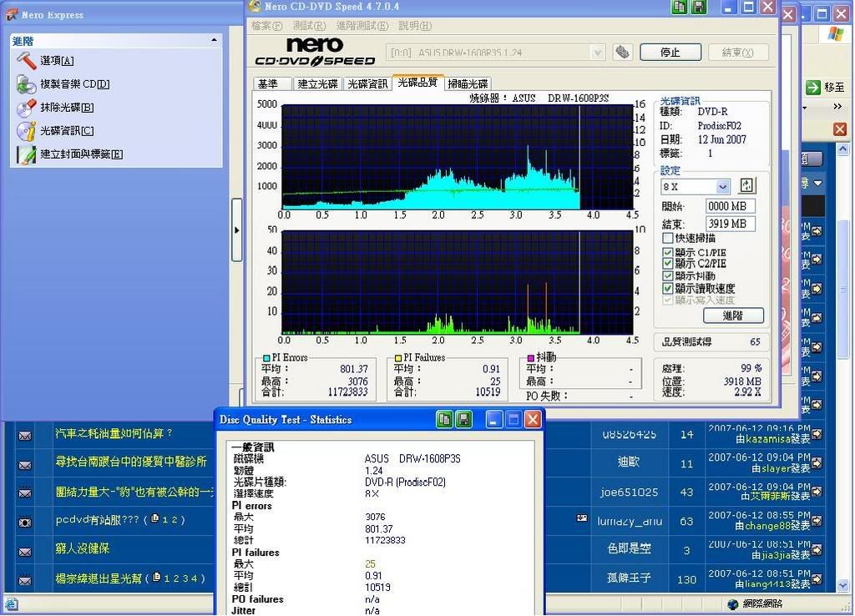Choose the 抹除光碟[B] disc erase icon

click(26, 108)
